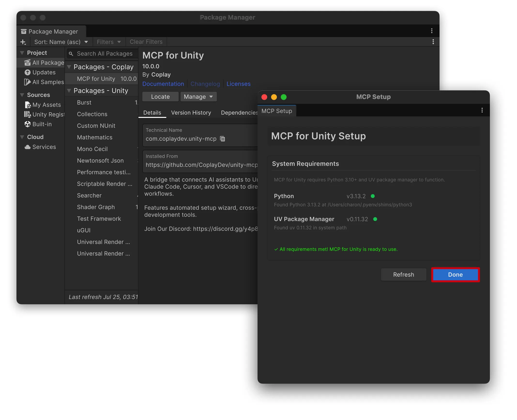Image resolution: width=517 pixels, height=420 pixels.
Task: Open the Manage dropdown button
Action: (x=198, y=97)
